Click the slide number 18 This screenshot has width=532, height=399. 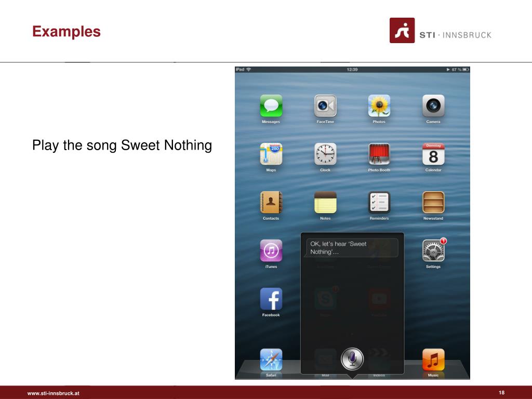pyautogui.click(x=501, y=393)
